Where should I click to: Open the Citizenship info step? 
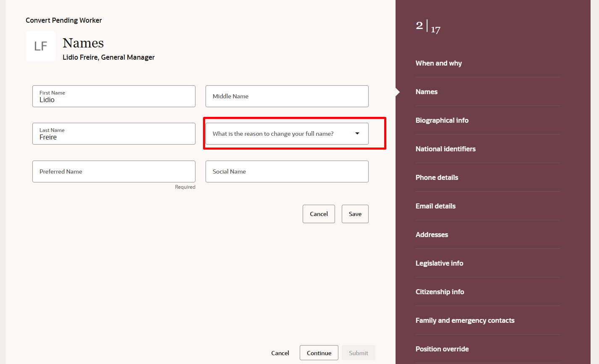pos(440,292)
